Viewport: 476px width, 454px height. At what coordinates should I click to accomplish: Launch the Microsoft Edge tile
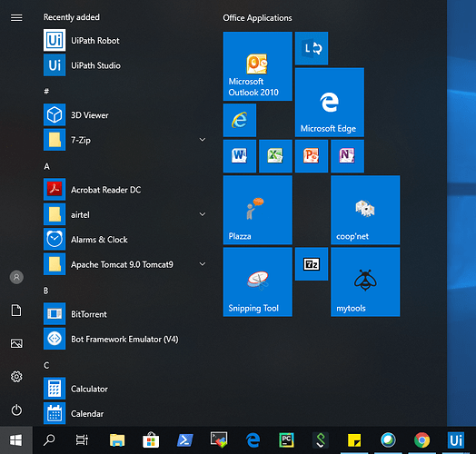tap(330, 103)
